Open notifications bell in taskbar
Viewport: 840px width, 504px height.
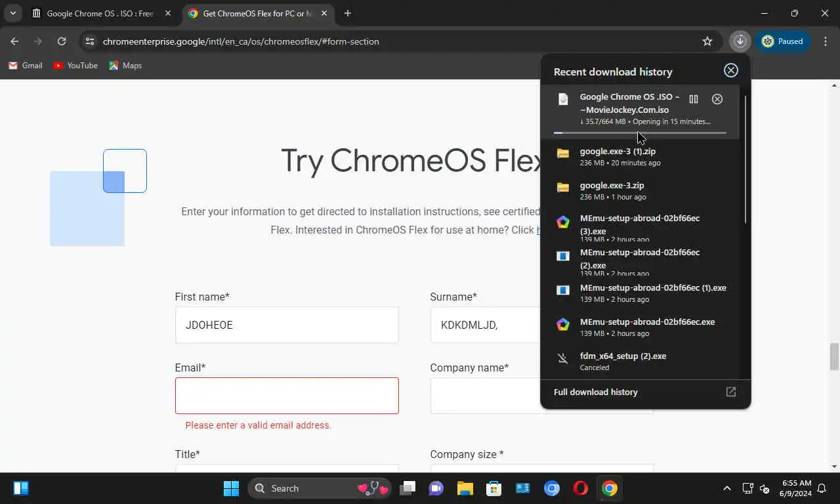coord(822,488)
